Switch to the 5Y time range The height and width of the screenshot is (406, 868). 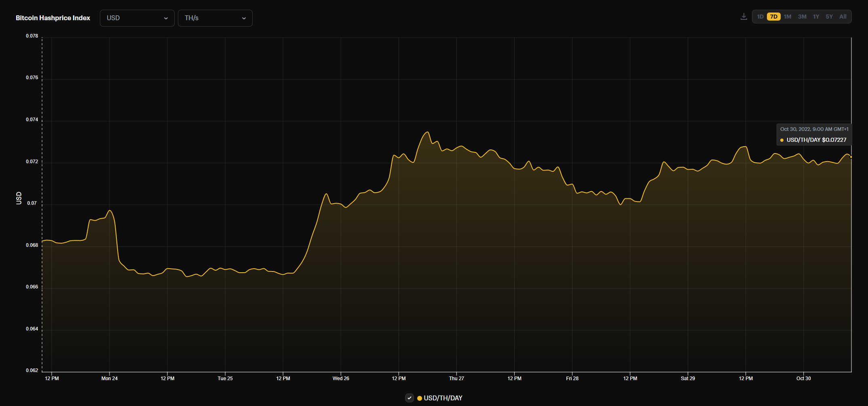pos(829,17)
